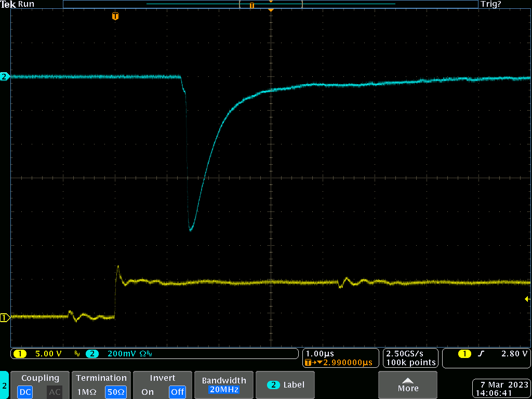Click the channel 2 menu side tab
Viewport: 532px width, 399px height.
pyautogui.click(x=5, y=385)
